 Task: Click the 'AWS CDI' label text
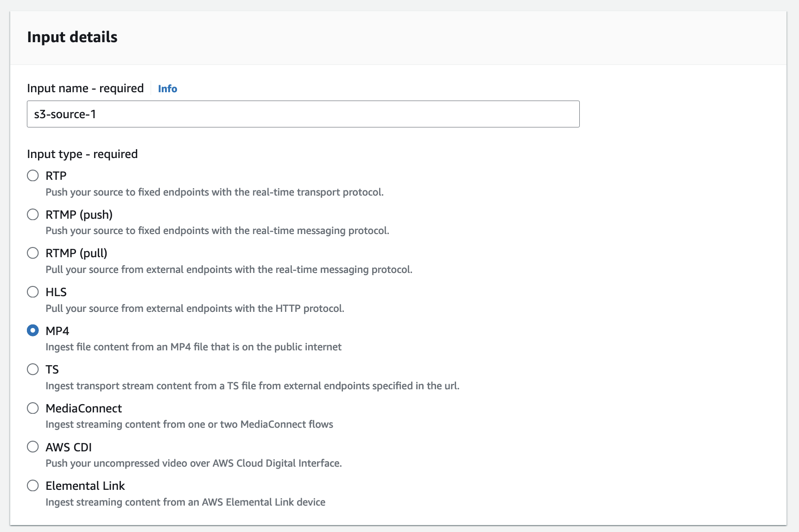pos(69,447)
